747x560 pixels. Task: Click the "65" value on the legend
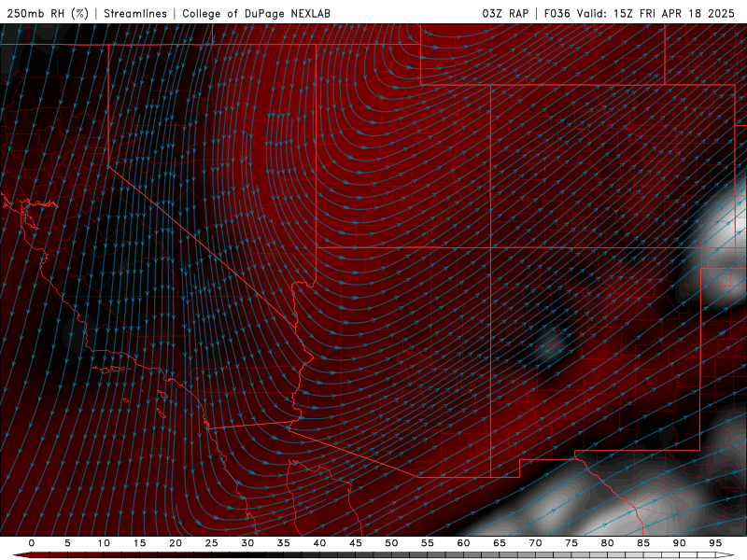click(x=500, y=543)
